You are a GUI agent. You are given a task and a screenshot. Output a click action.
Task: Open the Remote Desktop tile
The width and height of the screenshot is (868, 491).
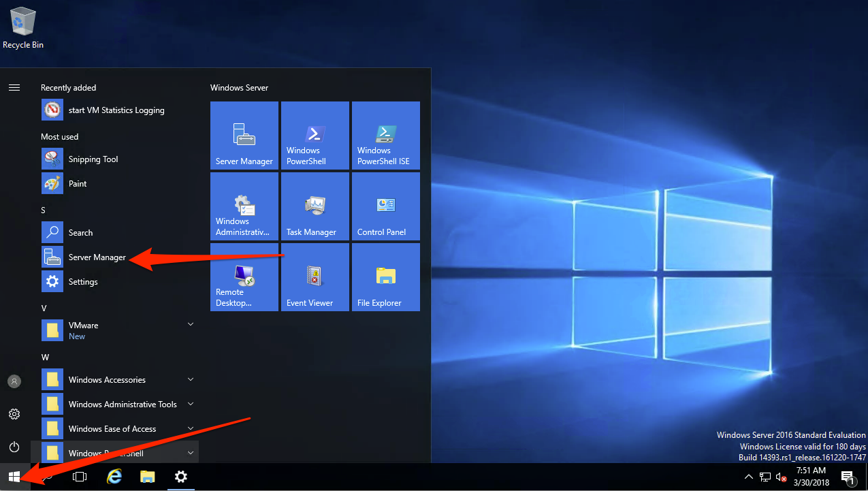pyautogui.click(x=244, y=277)
